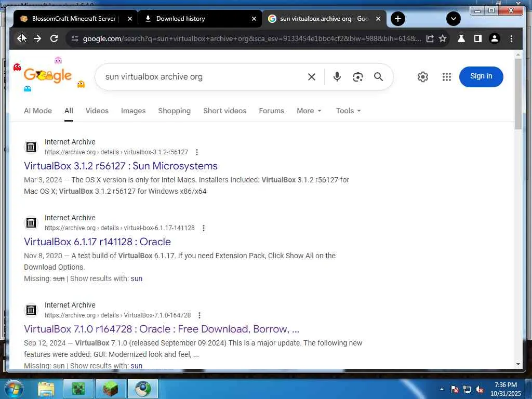This screenshot has width=532, height=399.
Task: Switch to Forums results
Action: click(x=271, y=111)
